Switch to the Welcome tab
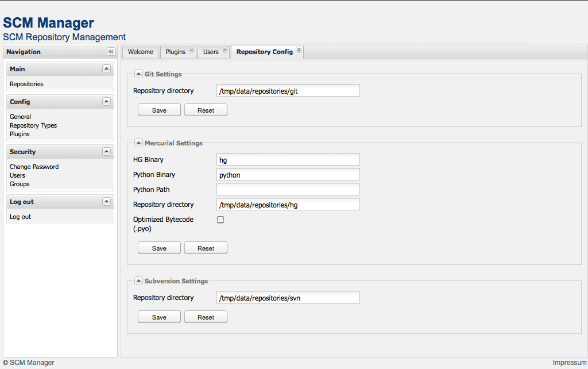588x369 pixels. click(140, 52)
